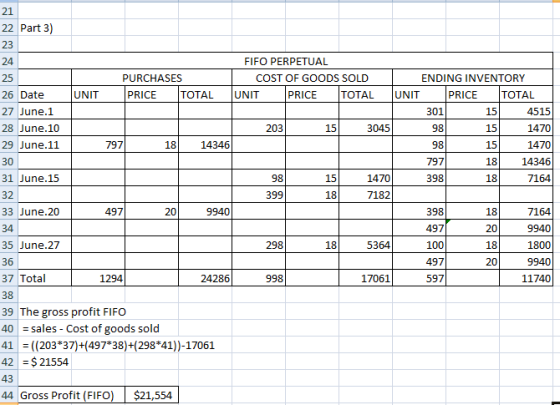Select UNIT heading under PURCHASES
Image resolution: width=560 pixels, height=405 pixels.
click(x=98, y=95)
